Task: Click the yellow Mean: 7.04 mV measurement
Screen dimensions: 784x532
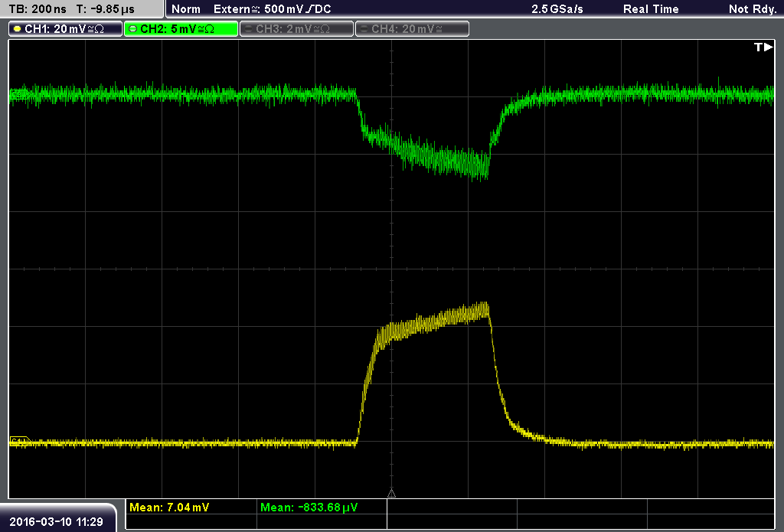Action: 169,508
